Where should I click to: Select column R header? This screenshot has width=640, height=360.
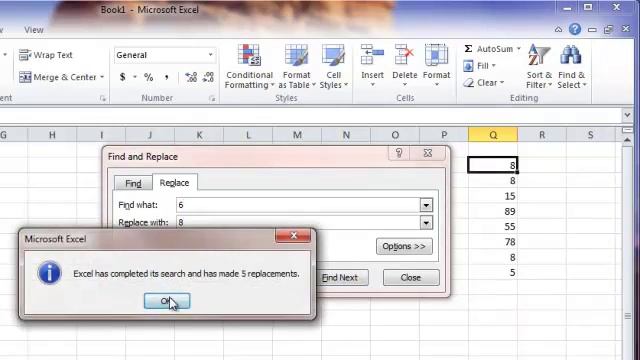pos(542,135)
